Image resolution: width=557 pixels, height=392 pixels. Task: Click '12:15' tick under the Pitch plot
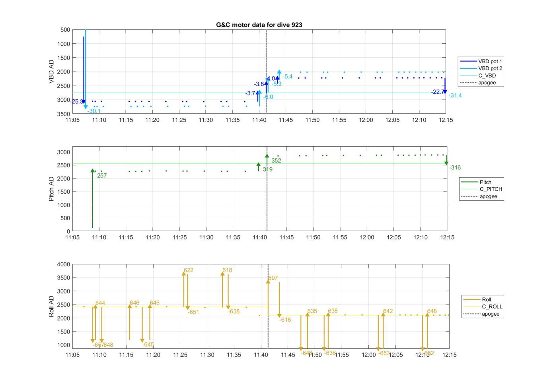447,237
